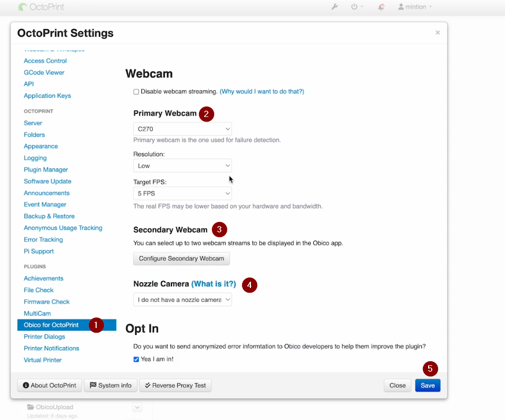Open the Nozzle Camera dropdown

(182, 300)
